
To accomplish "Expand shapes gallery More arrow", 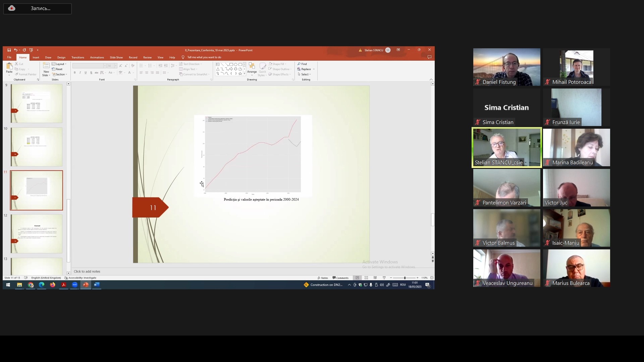I will [x=245, y=73].
